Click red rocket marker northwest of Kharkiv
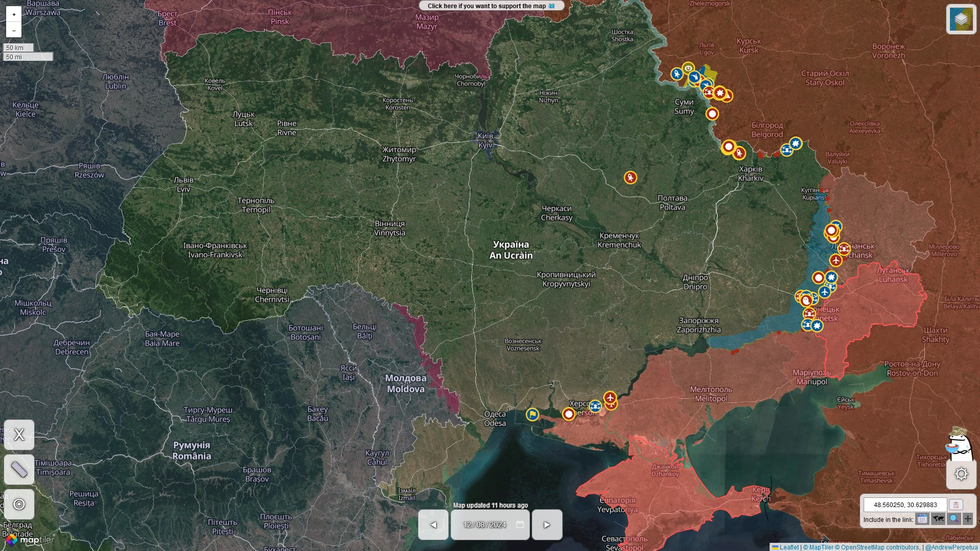 [739, 153]
